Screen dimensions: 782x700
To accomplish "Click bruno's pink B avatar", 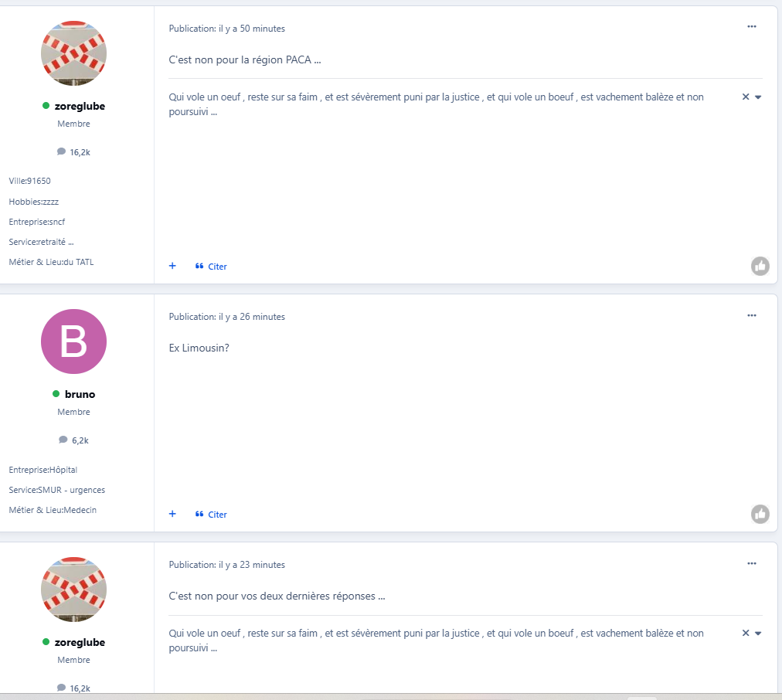I will pyautogui.click(x=74, y=342).
